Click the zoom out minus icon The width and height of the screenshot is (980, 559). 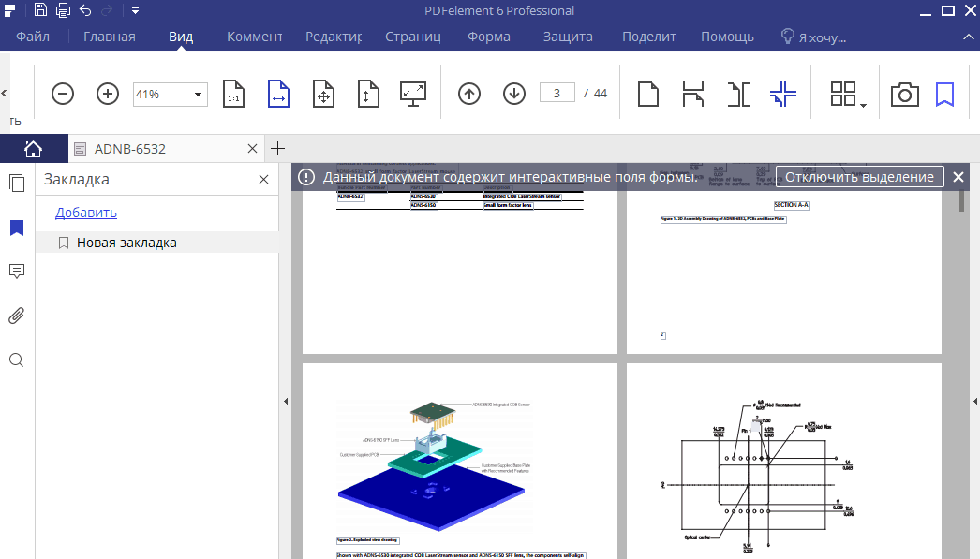(x=63, y=94)
